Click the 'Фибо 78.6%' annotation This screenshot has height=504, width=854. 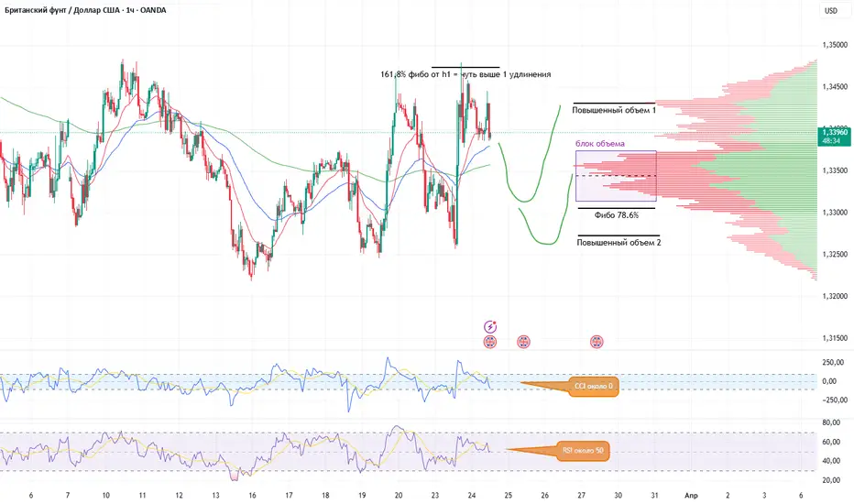[617, 215]
